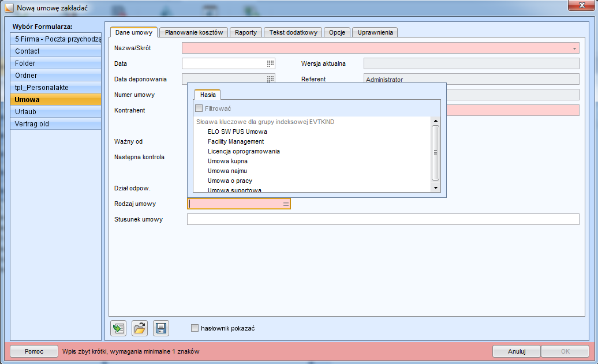The width and height of the screenshot is (598, 364).
Task: Click the Referent field showing Administrator
Action: pyautogui.click(x=472, y=79)
